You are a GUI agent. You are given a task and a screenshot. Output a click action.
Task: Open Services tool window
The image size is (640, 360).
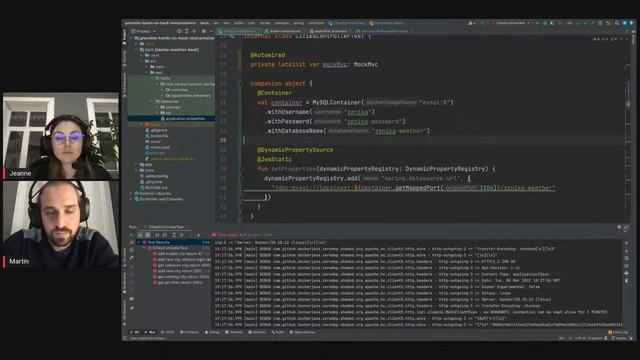pyautogui.click(x=257, y=332)
